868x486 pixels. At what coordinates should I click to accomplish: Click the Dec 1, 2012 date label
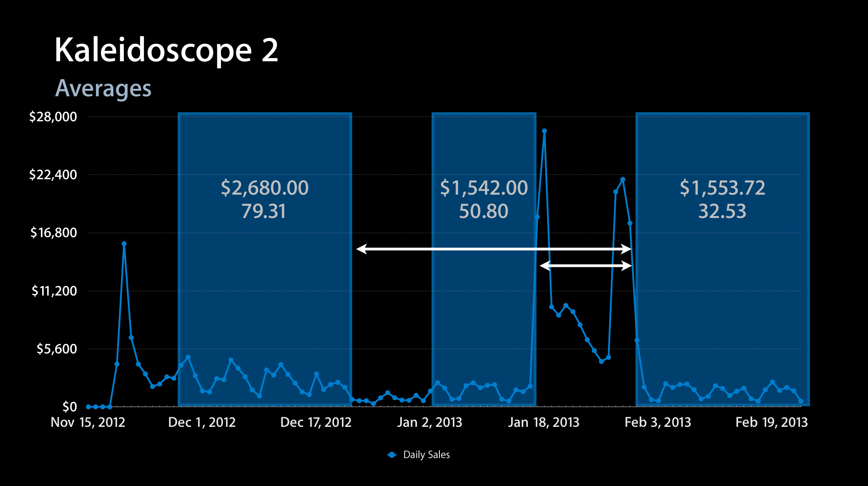pos(202,422)
